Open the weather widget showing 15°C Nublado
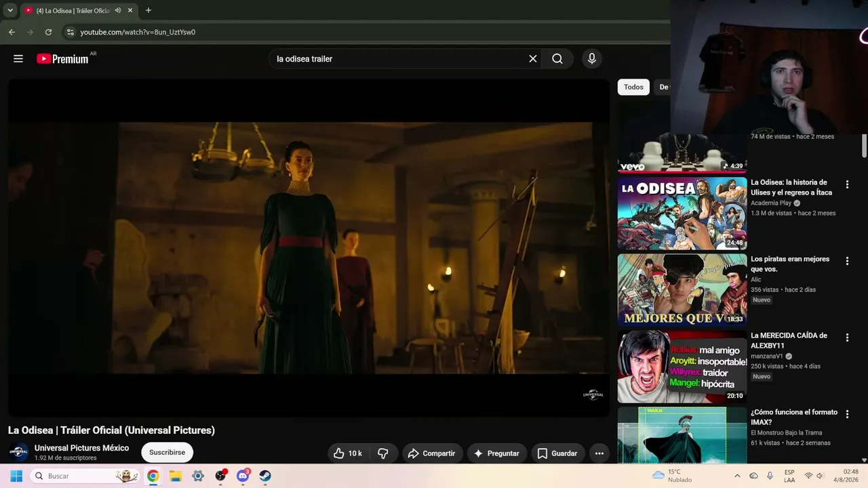Viewport: 868px width, 488px height. click(672, 476)
